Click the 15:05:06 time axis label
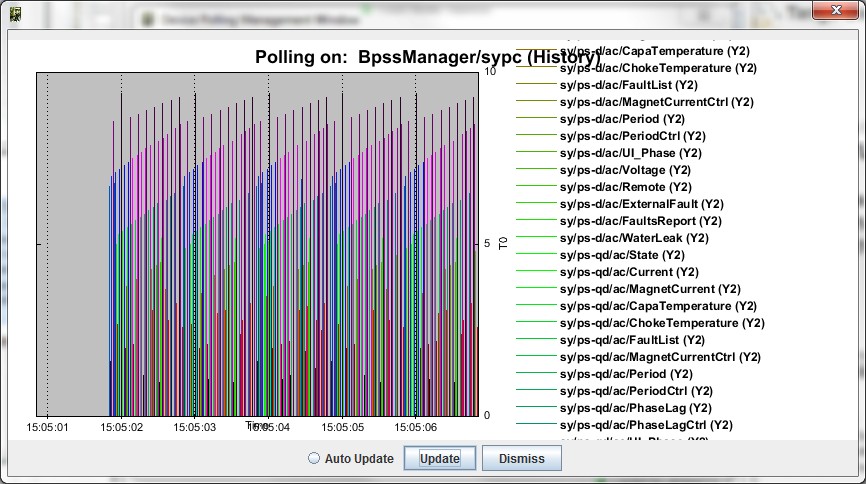 pyautogui.click(x=415, y=427)
